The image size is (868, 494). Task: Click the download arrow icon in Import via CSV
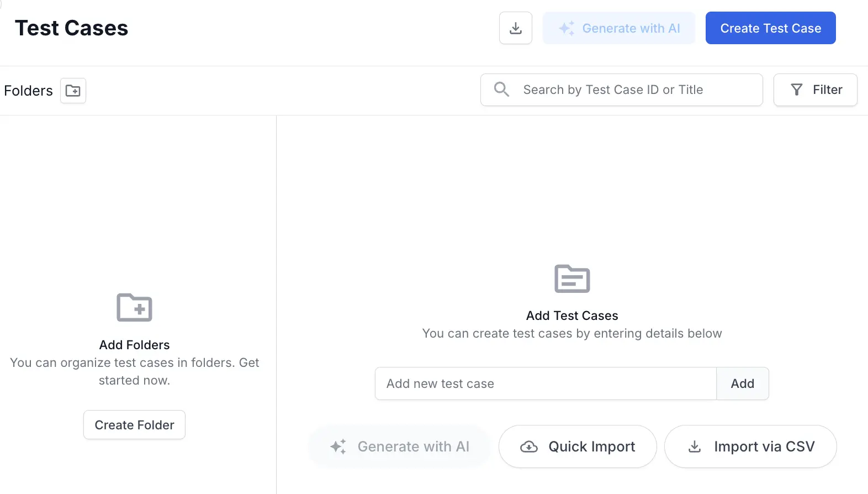695,446
